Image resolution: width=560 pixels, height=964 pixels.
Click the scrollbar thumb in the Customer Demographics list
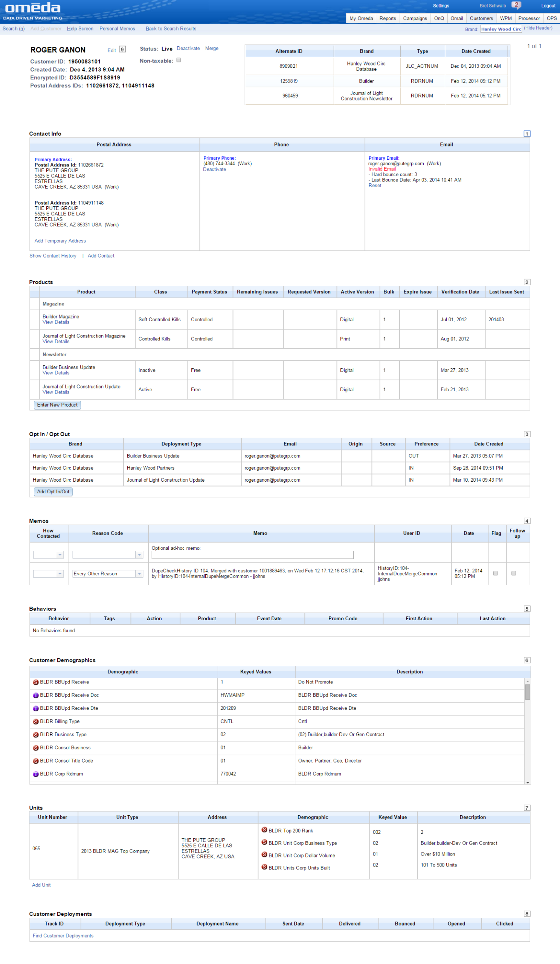tap(528, 692)
